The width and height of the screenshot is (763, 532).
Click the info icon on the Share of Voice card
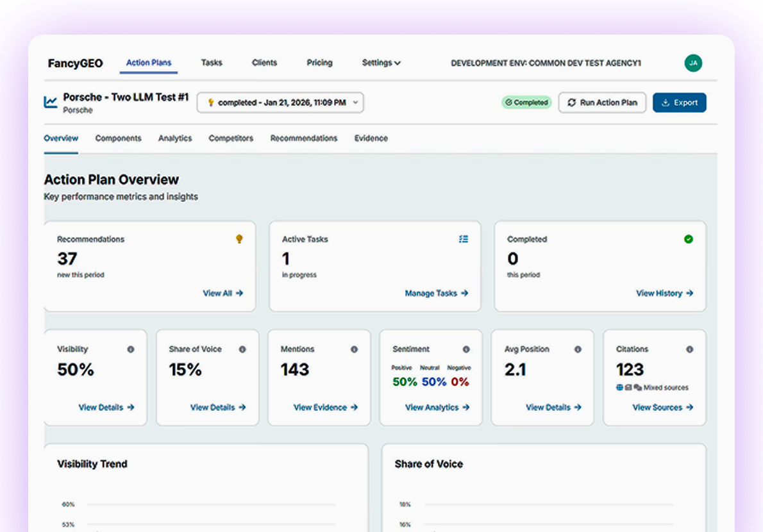[242, 349]
